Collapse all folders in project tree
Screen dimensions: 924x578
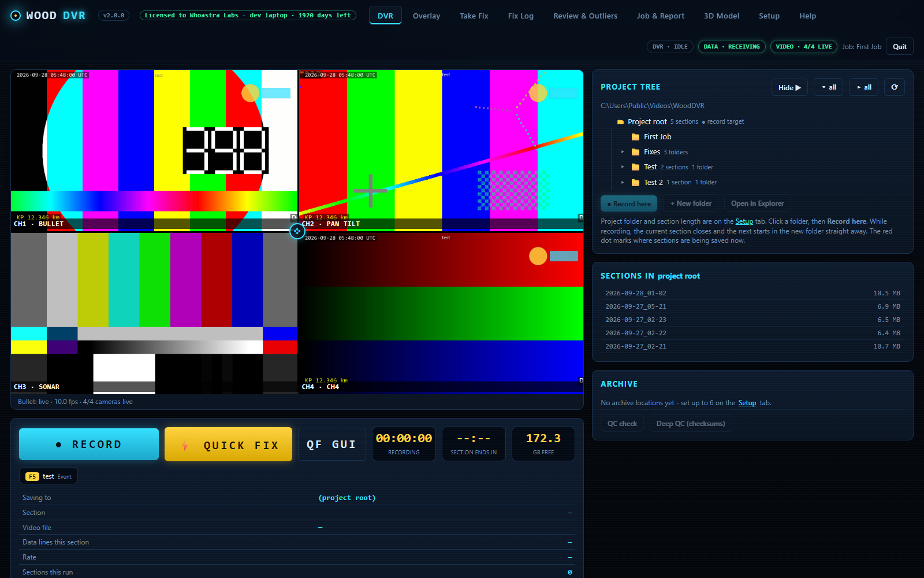click(864, 87)
